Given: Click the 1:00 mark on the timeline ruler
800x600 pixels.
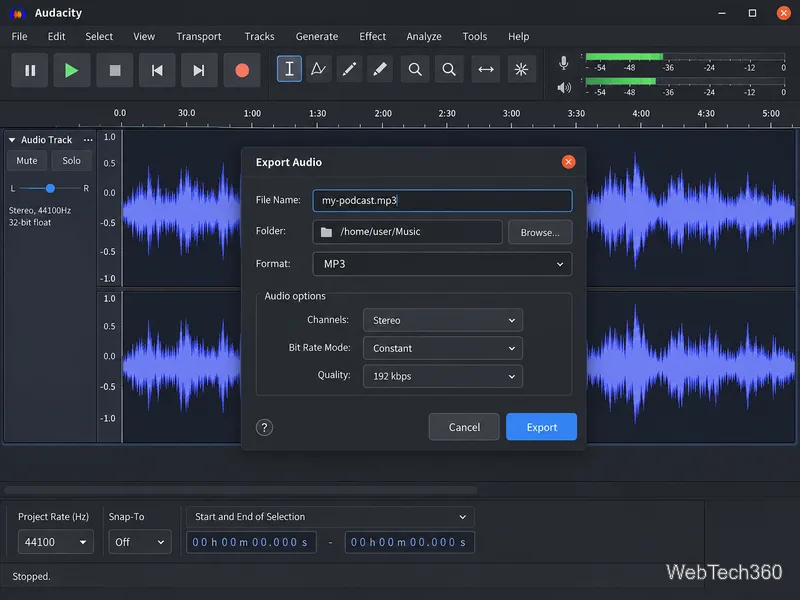Looking at the screenshot, I should click(x=252, y=114).
